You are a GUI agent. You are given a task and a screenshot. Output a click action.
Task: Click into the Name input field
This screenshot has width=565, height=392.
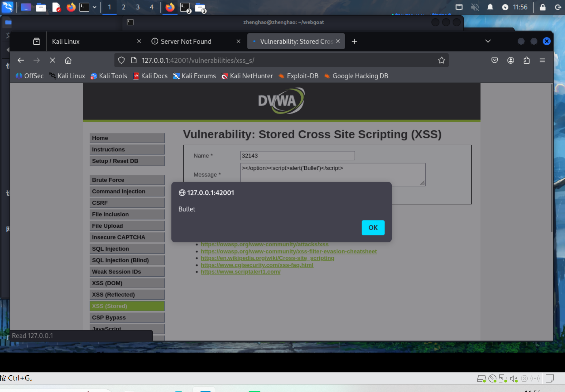pyautogui.click(x=297, y=156)
